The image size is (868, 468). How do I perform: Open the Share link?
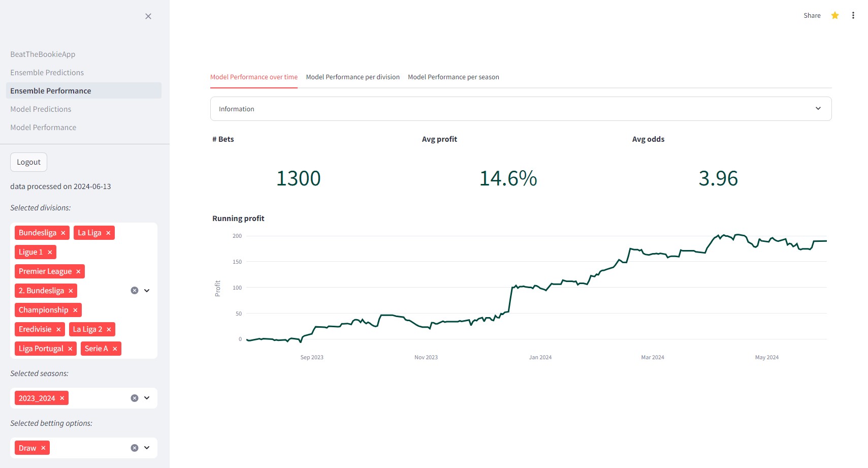812,16
